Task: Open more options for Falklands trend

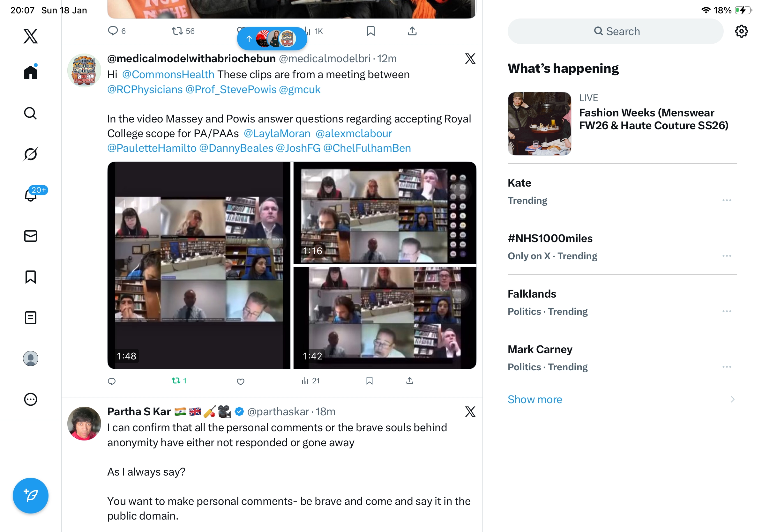Action: 727,311
